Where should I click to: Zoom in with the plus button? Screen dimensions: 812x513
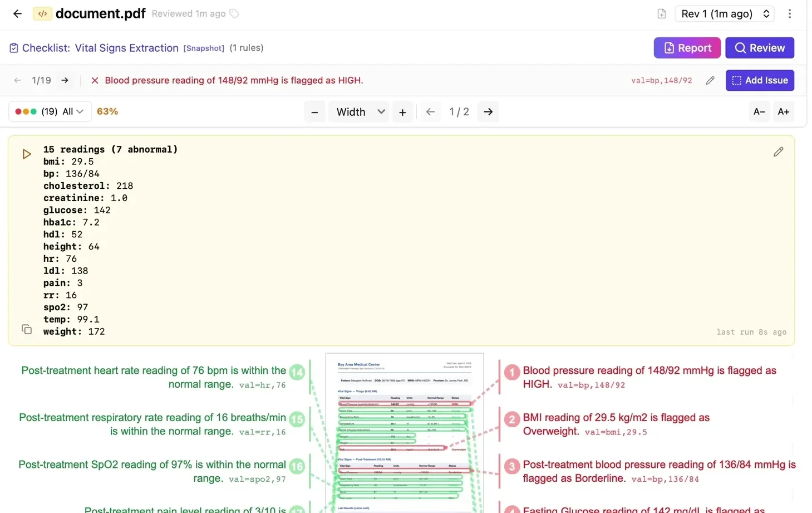click(x=402, y=112)
